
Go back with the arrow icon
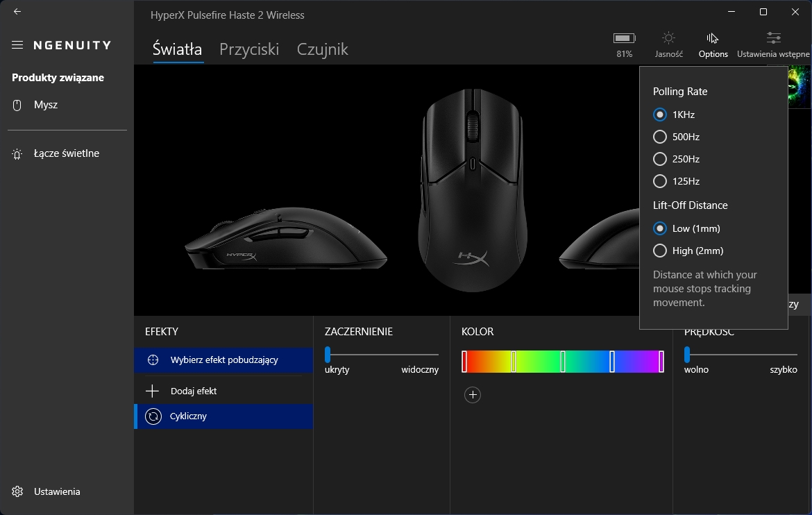click(17, 11)
